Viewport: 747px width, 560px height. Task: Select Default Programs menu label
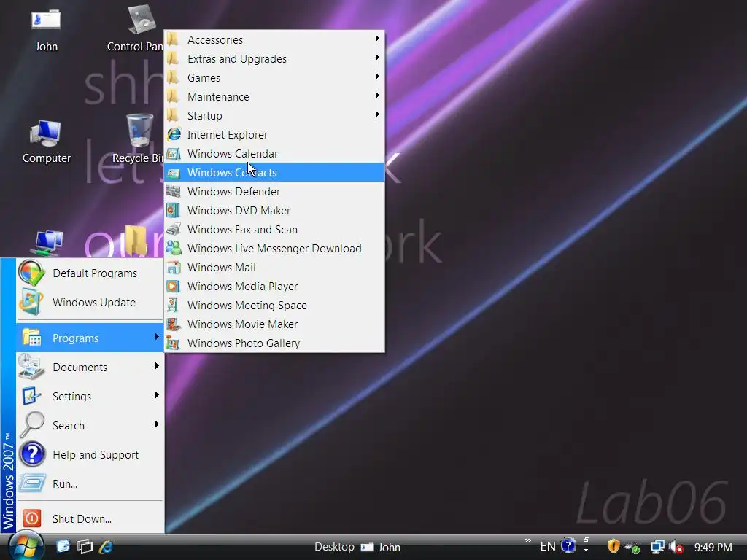point(95,273)
